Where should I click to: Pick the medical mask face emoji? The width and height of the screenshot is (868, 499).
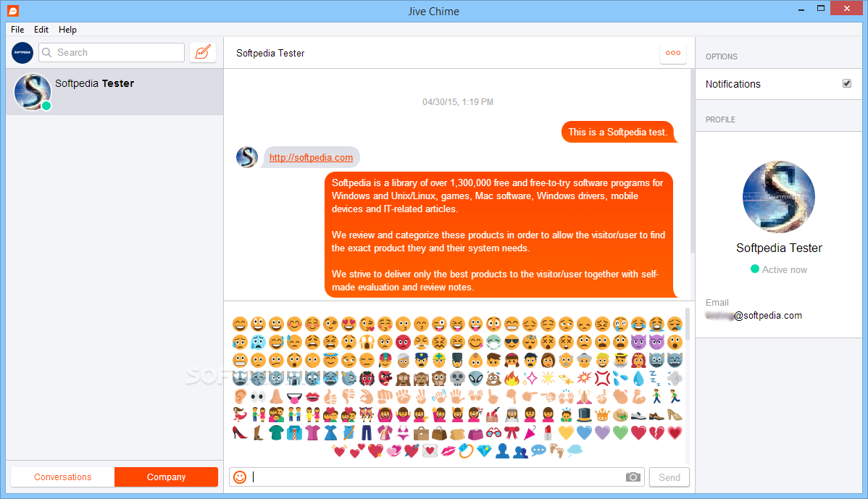tap(493, 343)
